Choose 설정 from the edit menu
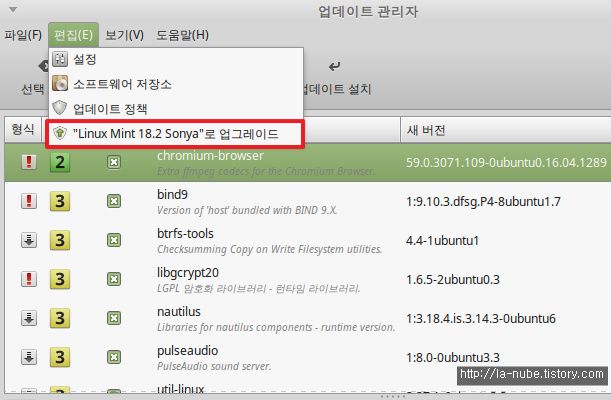611x400 pixels. click(x=175, y=59)
